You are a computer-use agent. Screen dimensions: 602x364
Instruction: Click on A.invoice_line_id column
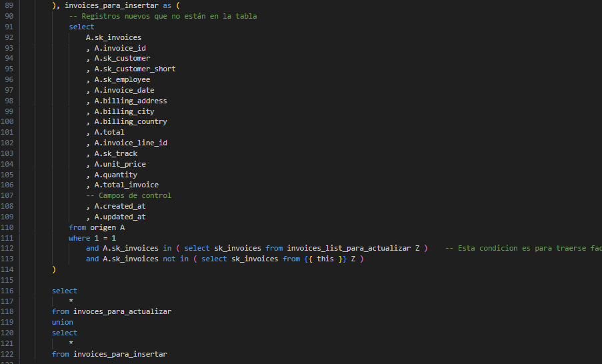click(130, 143)
